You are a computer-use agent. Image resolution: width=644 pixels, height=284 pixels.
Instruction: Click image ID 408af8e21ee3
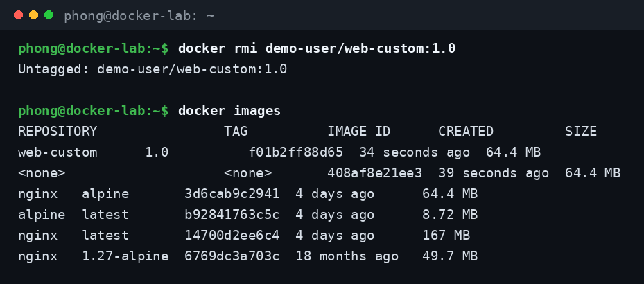coord(374,173)
